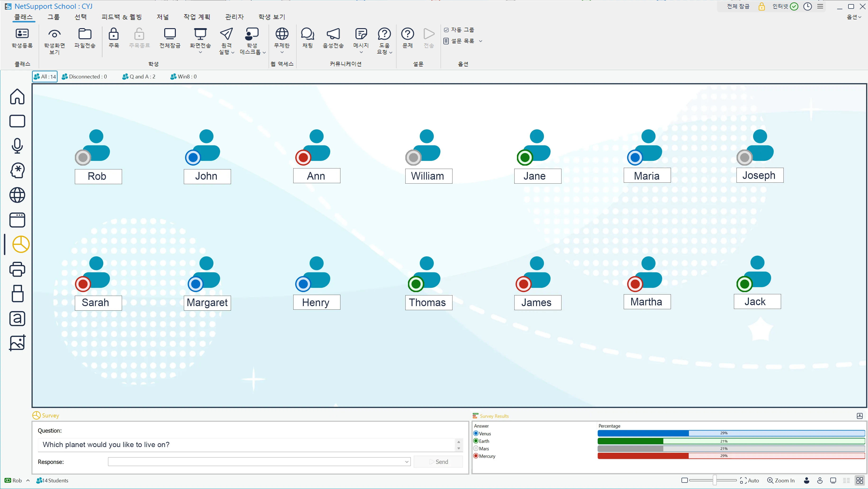868x489 pixels.
Task: Open the Response combo box dropdown
Action: coord(407,462)
